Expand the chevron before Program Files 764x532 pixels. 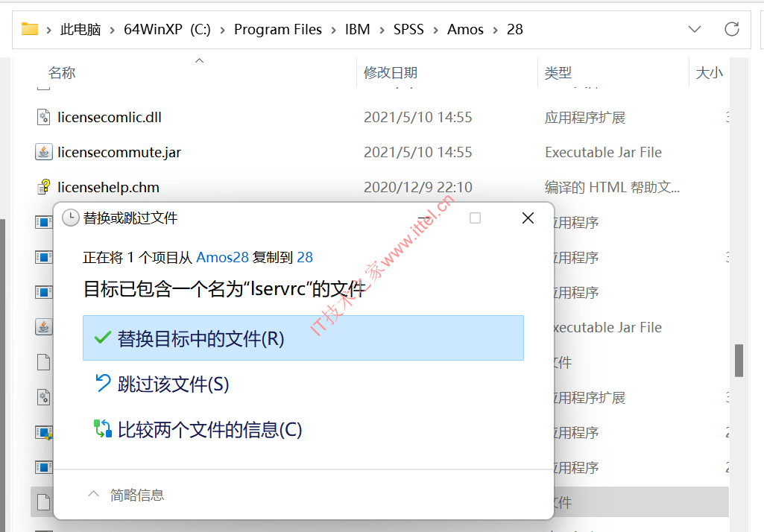pyautogui.click(x=222, y=31)
